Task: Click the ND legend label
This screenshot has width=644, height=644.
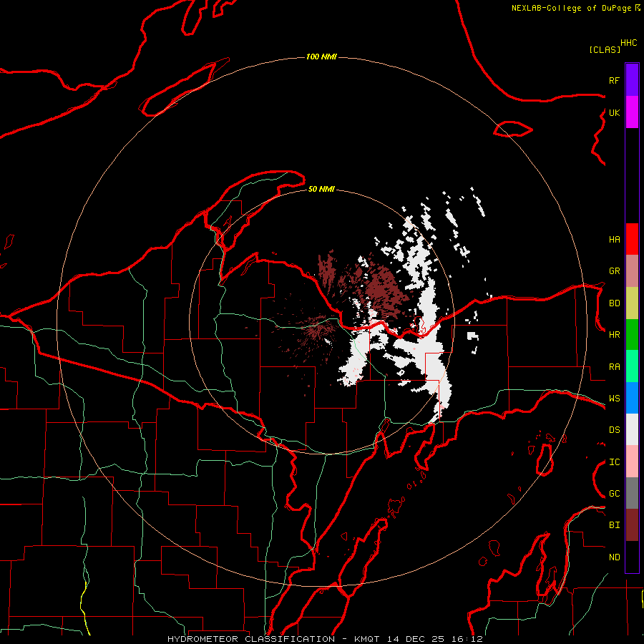Action: click(x=614, y=557)
